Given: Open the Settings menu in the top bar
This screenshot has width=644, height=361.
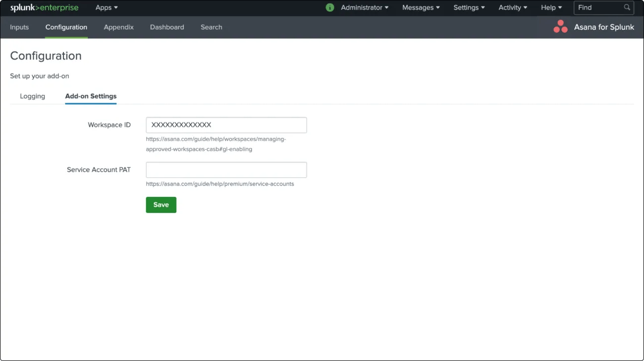Looking at the screenshot, I should (466, 7).
